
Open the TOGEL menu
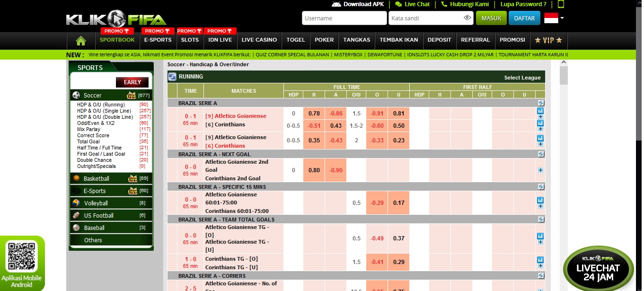tap(296, 40)
